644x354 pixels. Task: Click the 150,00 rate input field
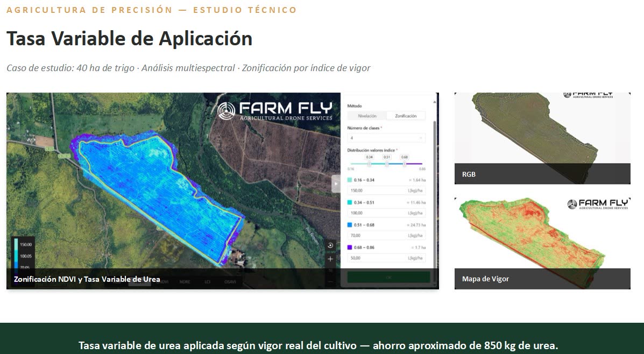click(386, 190)
